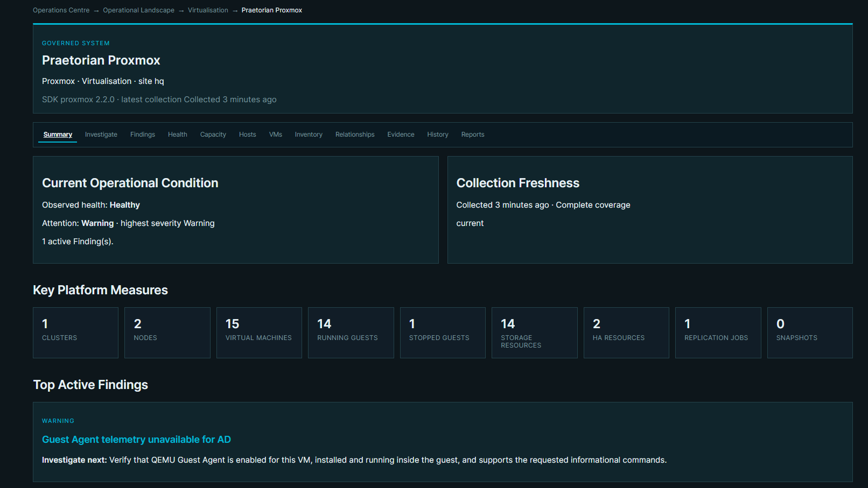Viewport: 868px width, 488px height.
Task: Click 'Attention: Warning' severity line
Action: [128, 223]
